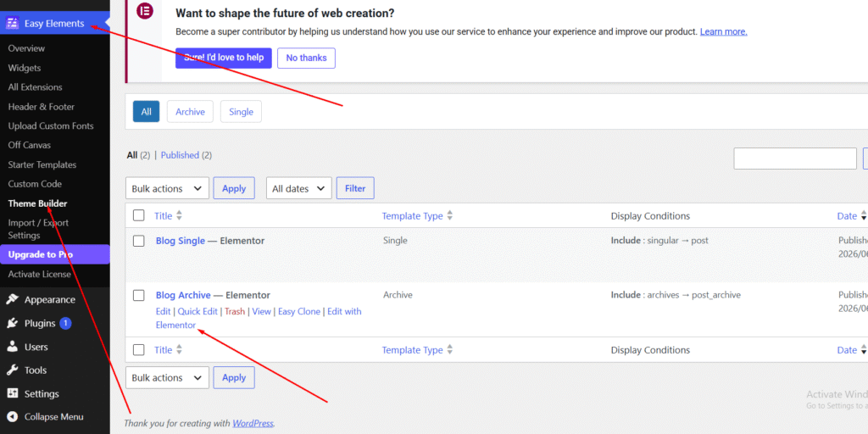Image resolution: width=868 pixels, height=434 pixels.
Task: Click the top Title column header link
Action: coord(164,216)
